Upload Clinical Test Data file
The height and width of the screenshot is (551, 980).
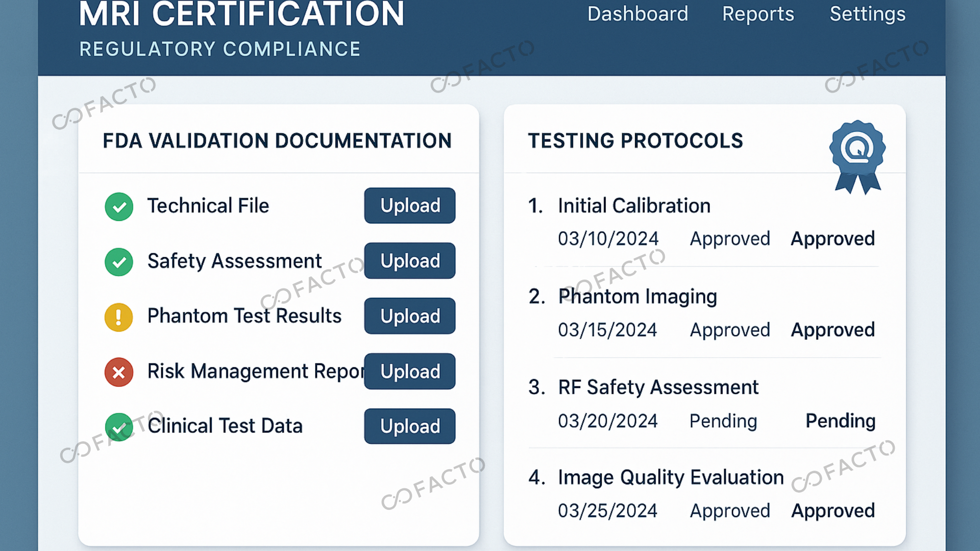[410, 426]
